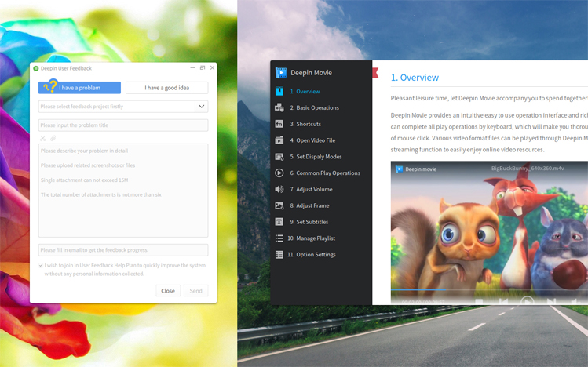Click the screenshot icon beside the paperclip
The width and height of the screenshot is (588, 367).
(43, 138)
